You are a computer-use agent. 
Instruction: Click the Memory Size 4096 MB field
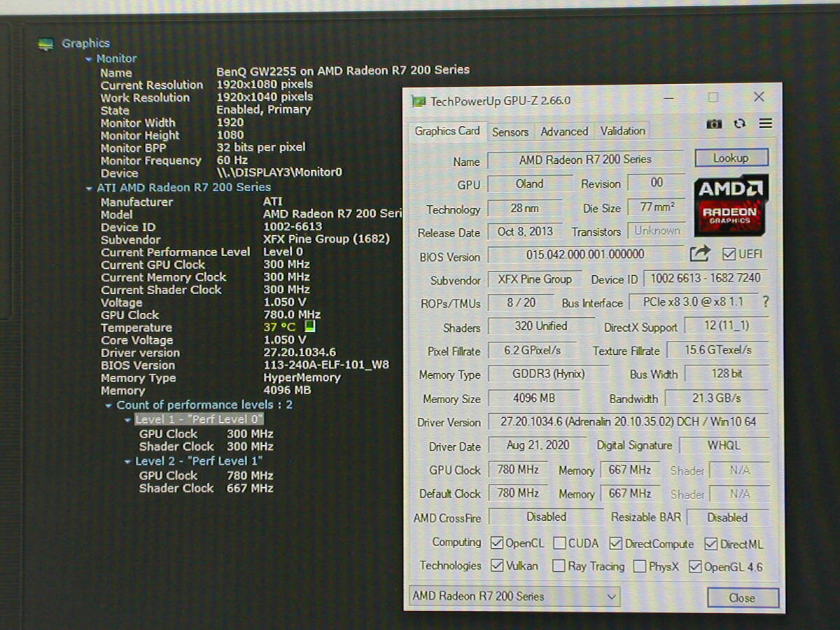534,398
